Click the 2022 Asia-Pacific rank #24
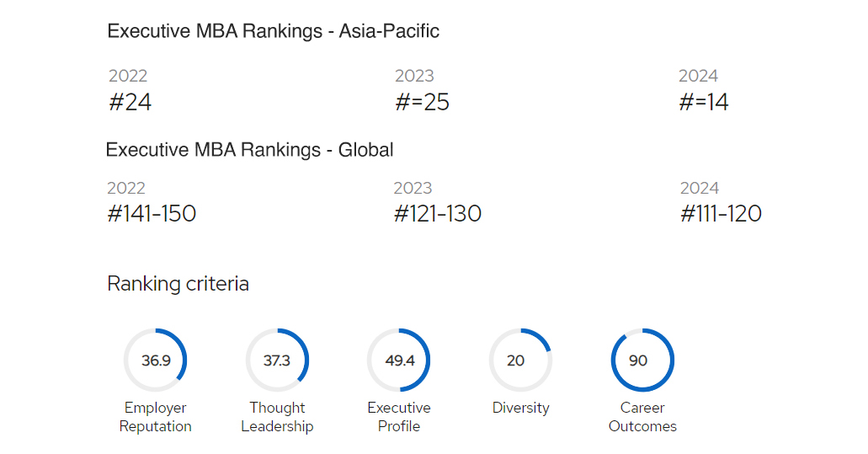This screenshot has height=454, width=868. (x=130, y=103)
